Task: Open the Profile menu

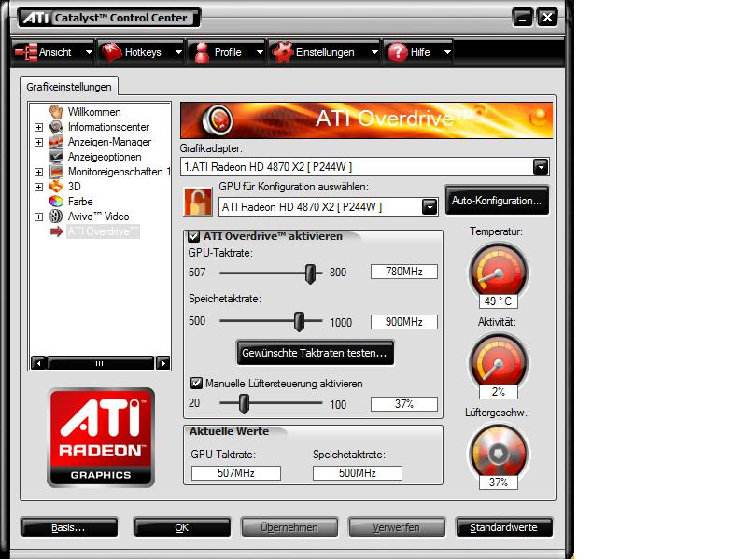Action: coord(227,52)
